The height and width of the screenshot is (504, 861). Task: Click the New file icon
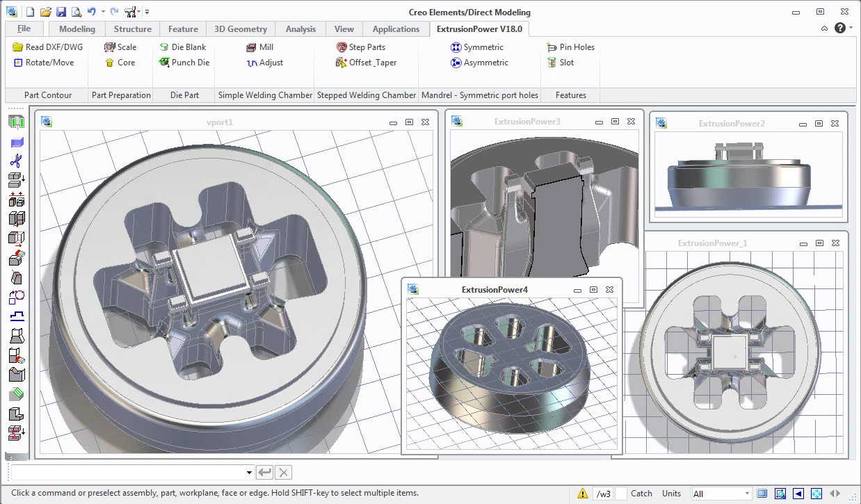point(30,12)
